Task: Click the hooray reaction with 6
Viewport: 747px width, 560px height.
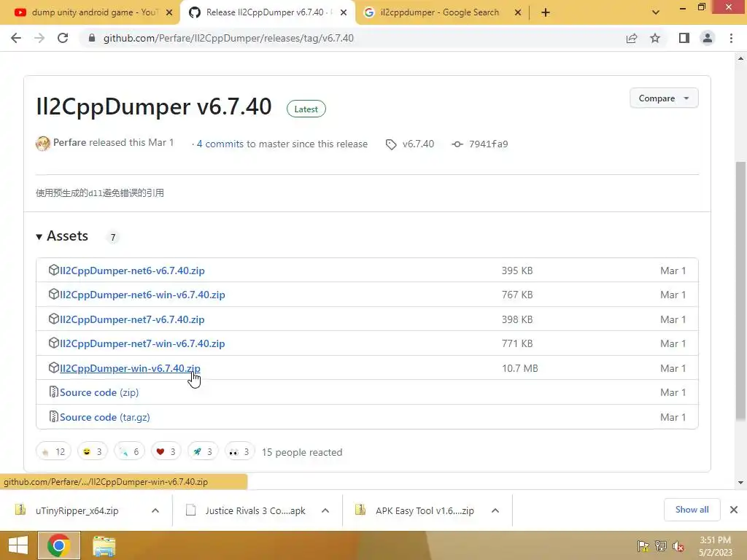Action: point(129,451)
